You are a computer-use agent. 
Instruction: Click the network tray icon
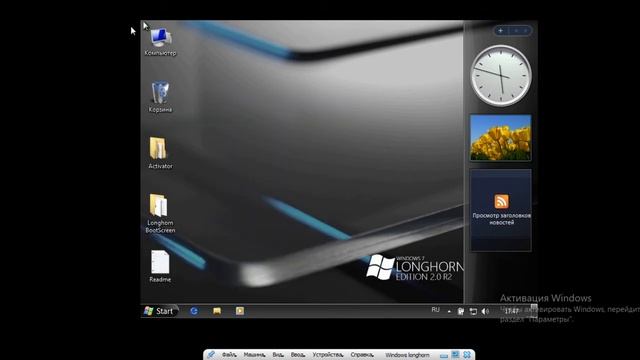tap(473, 311)
